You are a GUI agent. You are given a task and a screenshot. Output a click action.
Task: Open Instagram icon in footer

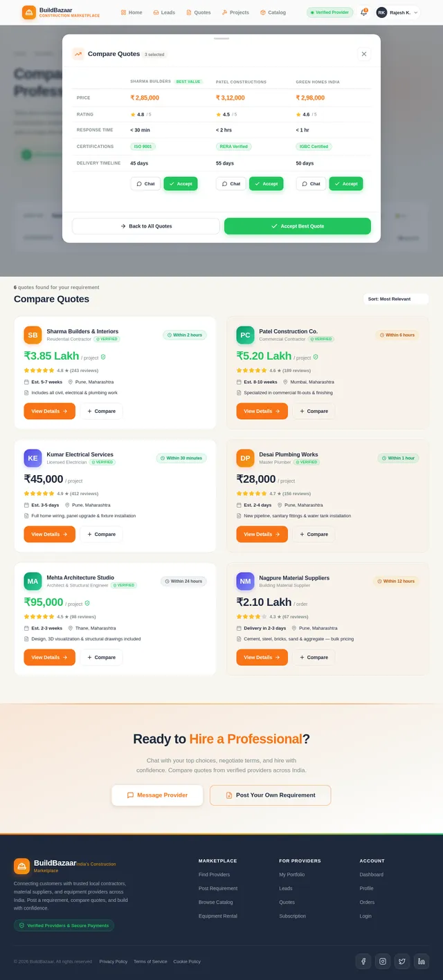tap(383, 961)
